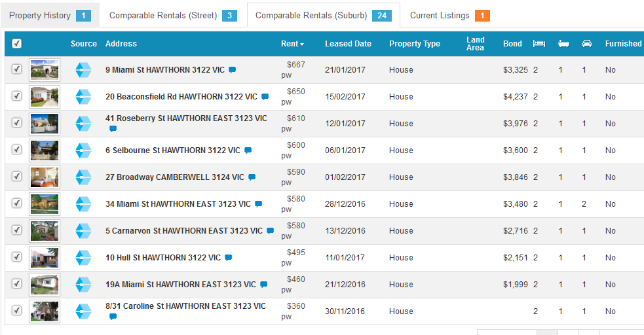Click the bathrooms column header icon
This screenshot has height=335, width=644.
(x=563, y=44)
